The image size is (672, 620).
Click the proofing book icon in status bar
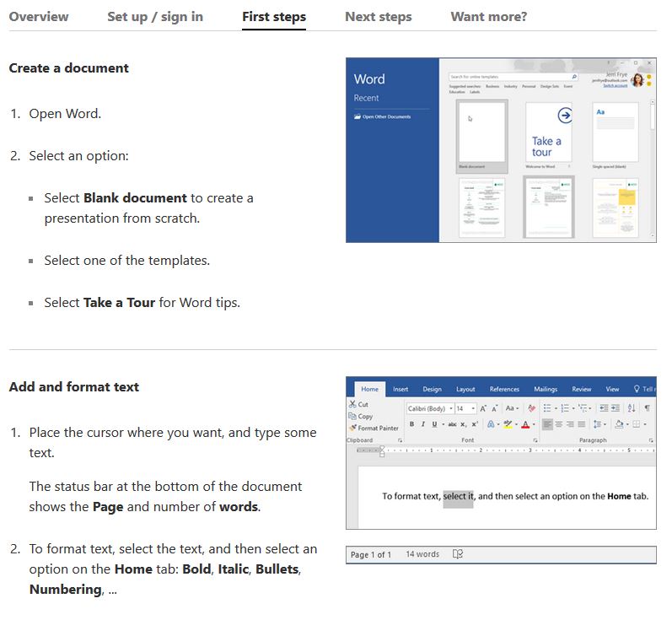coord(458,554)
